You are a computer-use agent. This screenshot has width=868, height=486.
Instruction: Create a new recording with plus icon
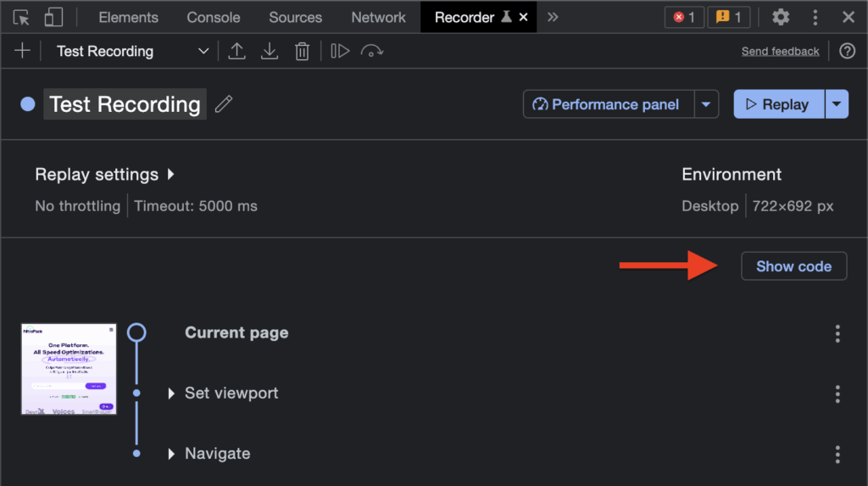(x=22, y=51)
